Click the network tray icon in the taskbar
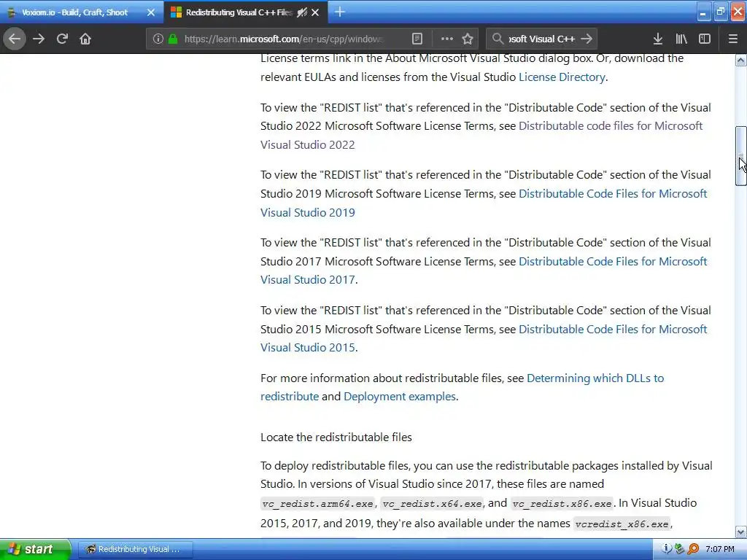The width and height of the screenshot is (747, 560). tap(679, 549)
